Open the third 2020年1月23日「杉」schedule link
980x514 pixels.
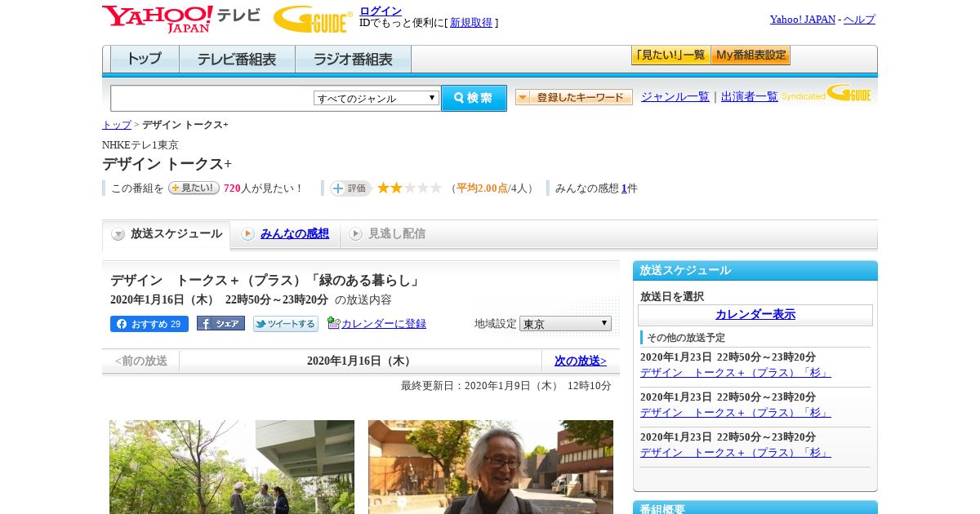tap(736, 453)
